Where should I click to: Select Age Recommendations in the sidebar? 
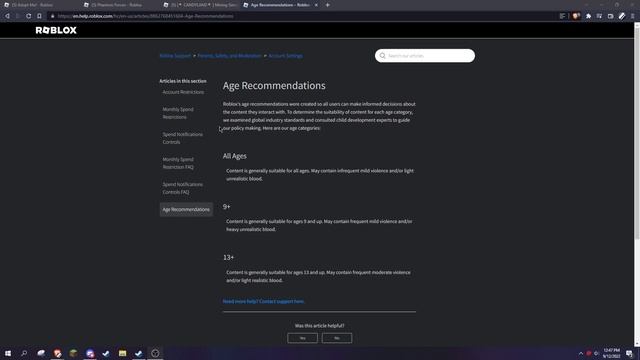pos(186,209)
